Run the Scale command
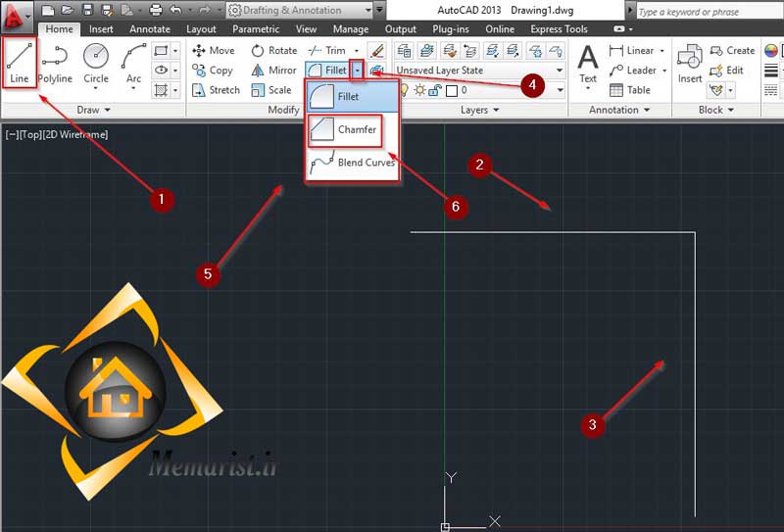Image resolution: width=784 pixels, height=532 pixels. [x=271, y=90]
